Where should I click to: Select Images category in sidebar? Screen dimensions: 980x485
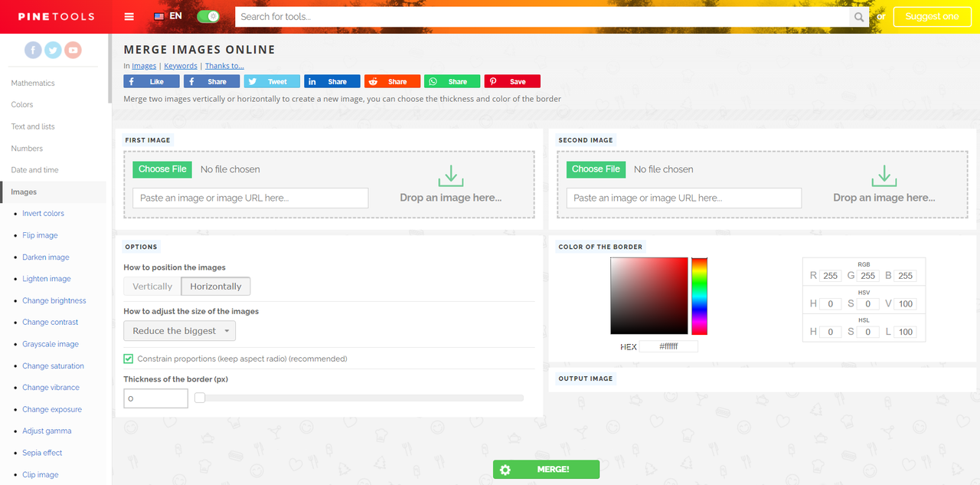53,192
